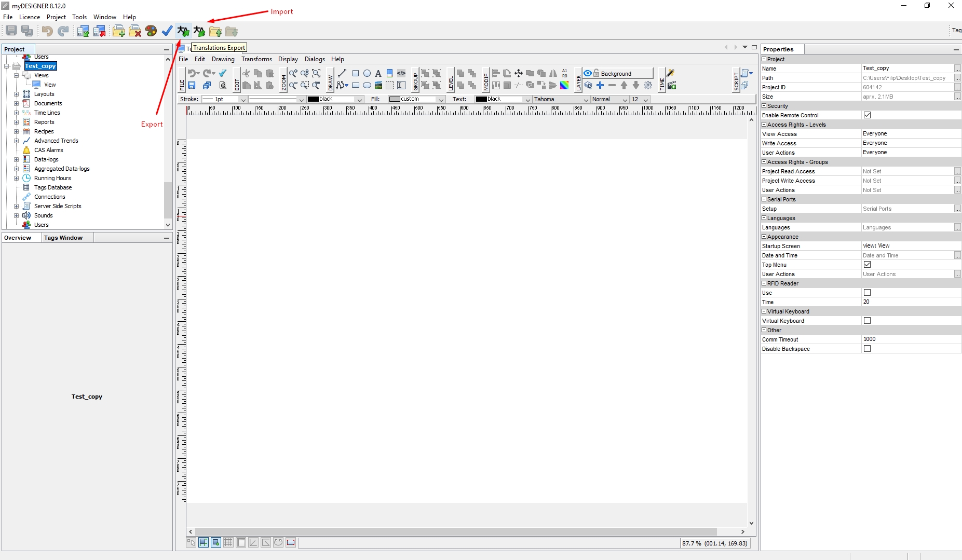Toggle the Background layer lock icon
The width and height of the screenshot is (962, 560).
coord(597,73)
